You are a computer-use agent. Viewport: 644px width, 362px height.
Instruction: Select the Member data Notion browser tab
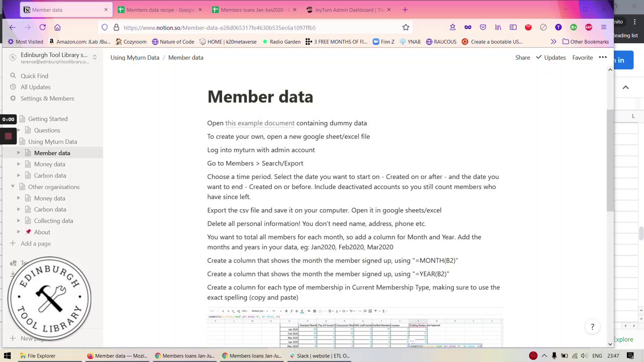pyautogui.click(x=65, y=10)
